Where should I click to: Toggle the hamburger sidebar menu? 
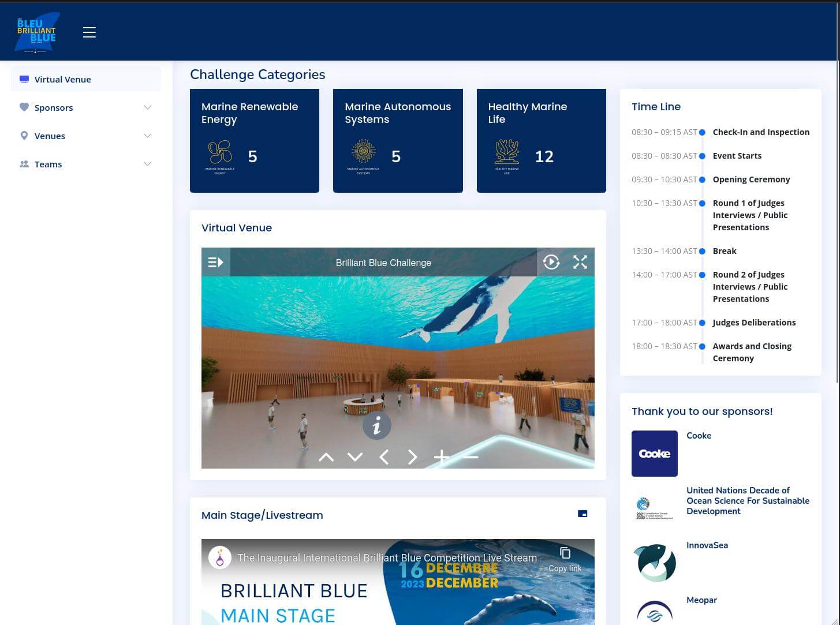pyautogui.click(x=89, y=32)
